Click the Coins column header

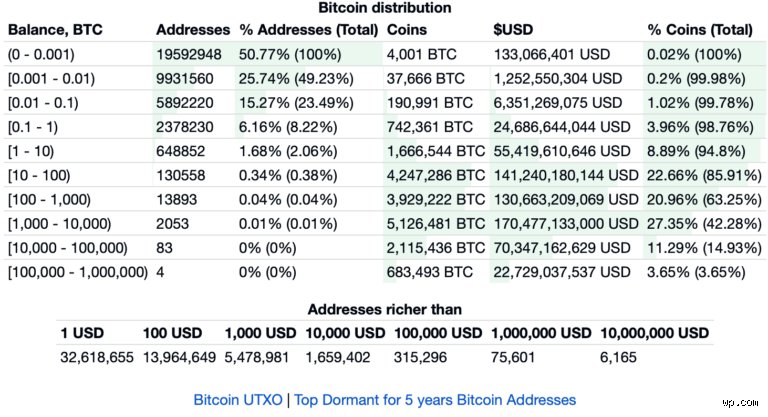[407, 30]
